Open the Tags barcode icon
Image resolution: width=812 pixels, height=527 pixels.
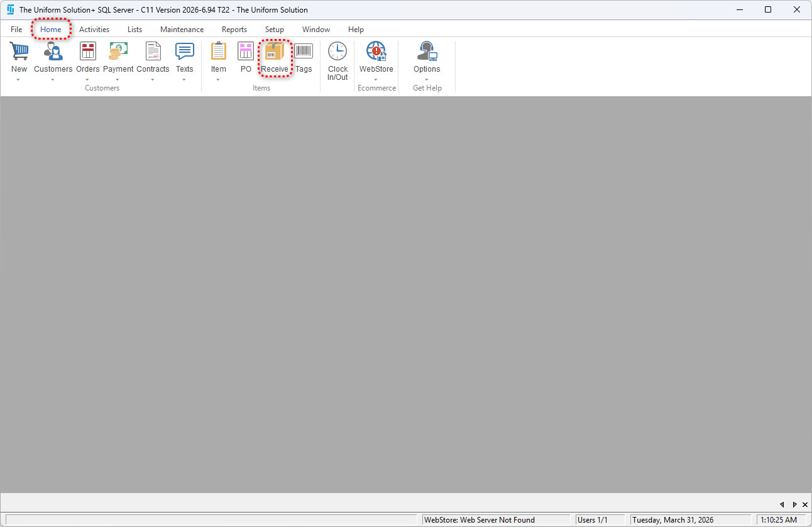click(x=304, y=52)
